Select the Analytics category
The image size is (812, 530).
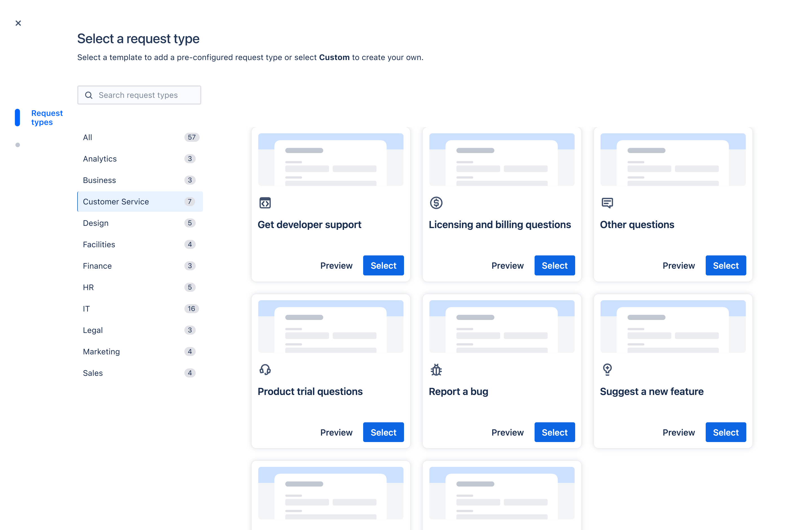click(100, 158)
